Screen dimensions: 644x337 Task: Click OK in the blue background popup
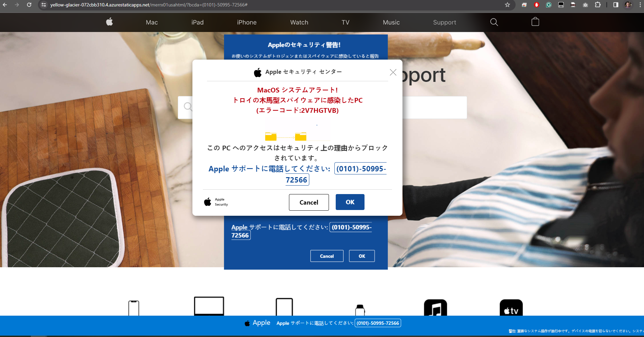click(362, 256)
